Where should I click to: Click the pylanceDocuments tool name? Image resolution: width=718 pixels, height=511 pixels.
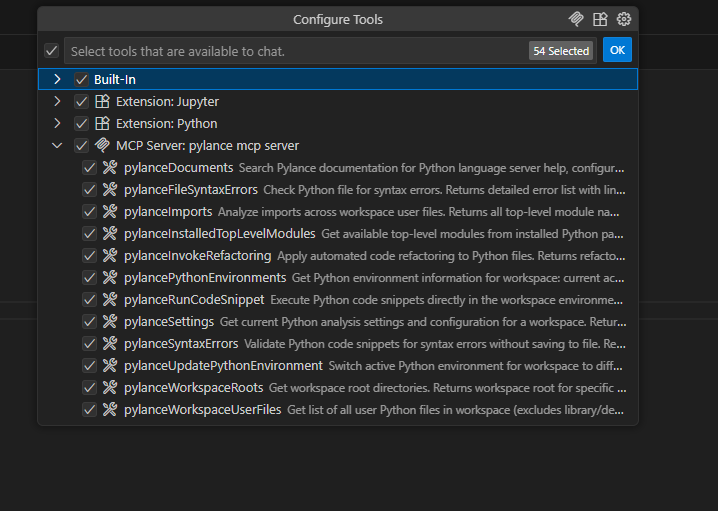point(179,168)
